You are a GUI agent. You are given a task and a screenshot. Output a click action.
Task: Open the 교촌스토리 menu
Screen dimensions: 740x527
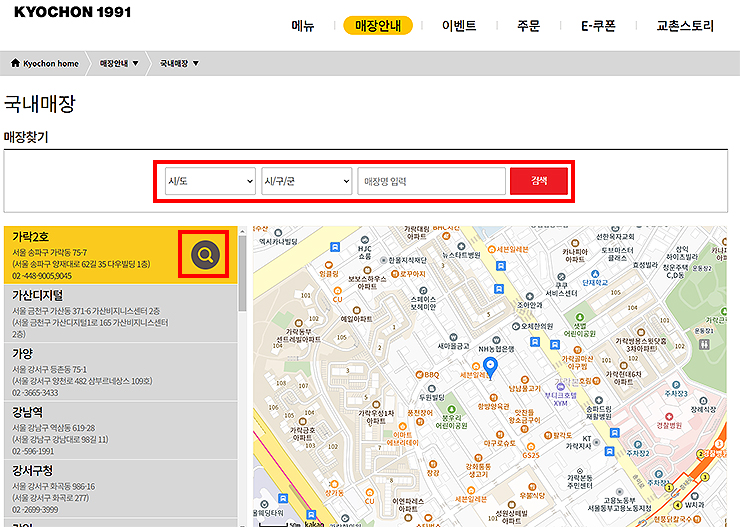[685, 25]
